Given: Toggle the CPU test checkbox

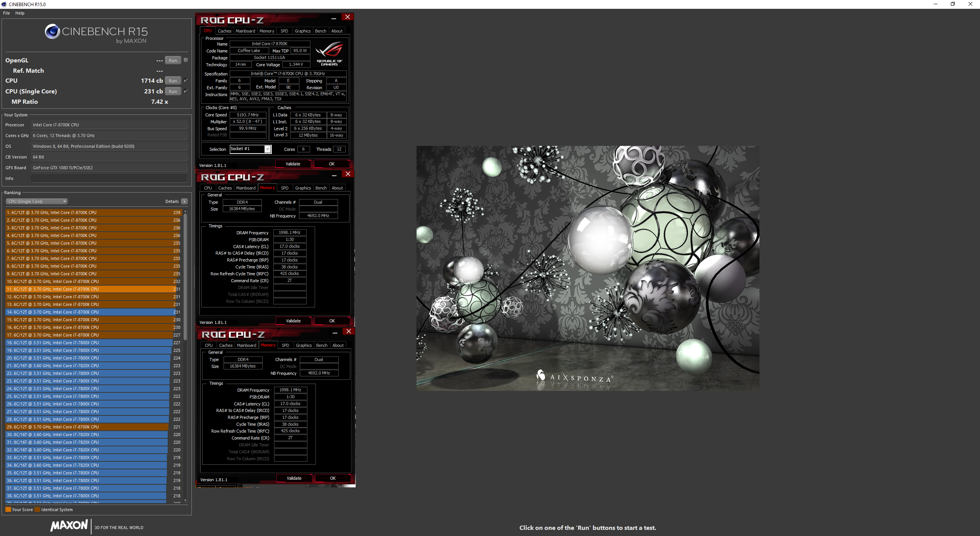Looking at the screenshot, I should (186, 80).
